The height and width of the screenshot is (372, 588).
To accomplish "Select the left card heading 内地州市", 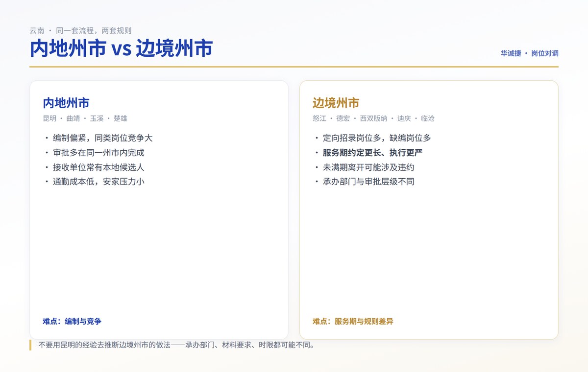I will pyautogui.click(x=66, y=103).
